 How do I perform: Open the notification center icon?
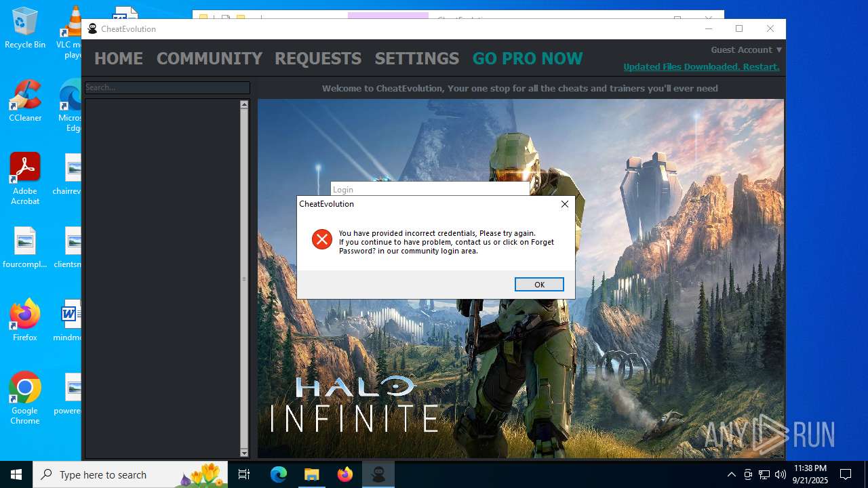846,474
